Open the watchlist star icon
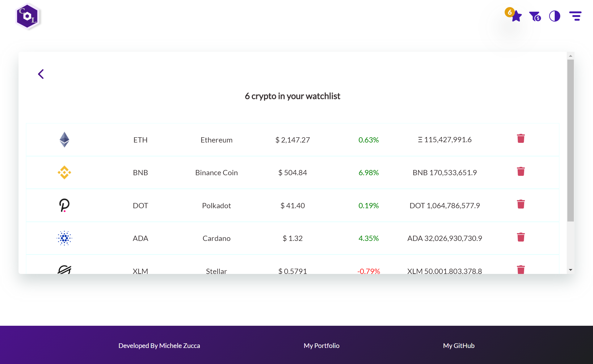This screenshot has width=593, height=364. pyautogui.click(x=516, y=16)
